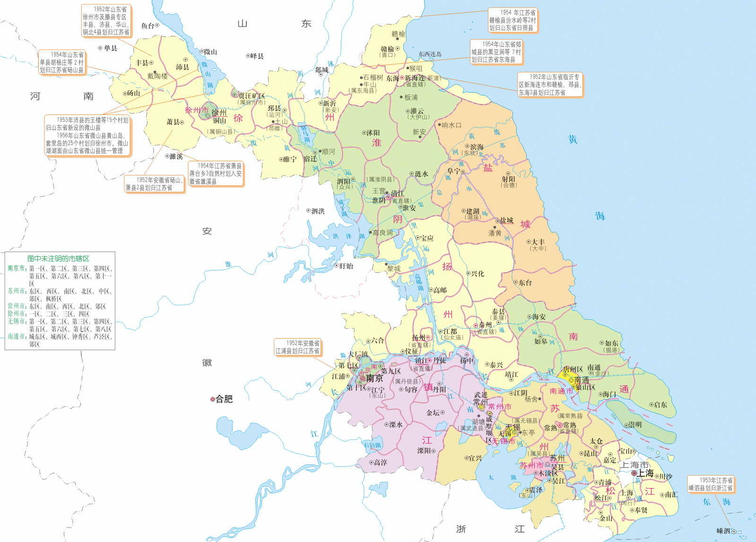The width and height of the screenshot is (756, 542).
Task: Click the 奉贤 county label
Action: pyautogui.click(x=642, y=510)
